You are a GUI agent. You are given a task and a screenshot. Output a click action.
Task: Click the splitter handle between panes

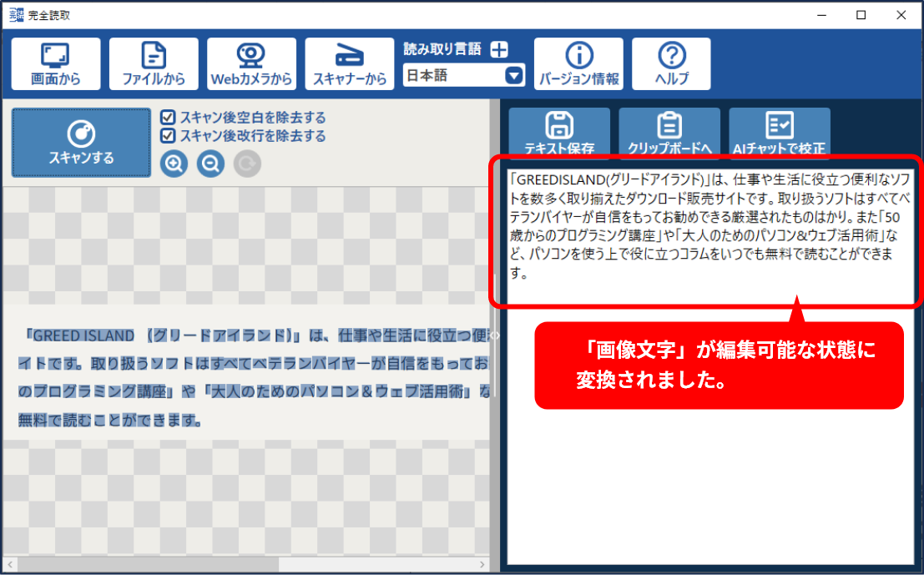pos(494,335)
